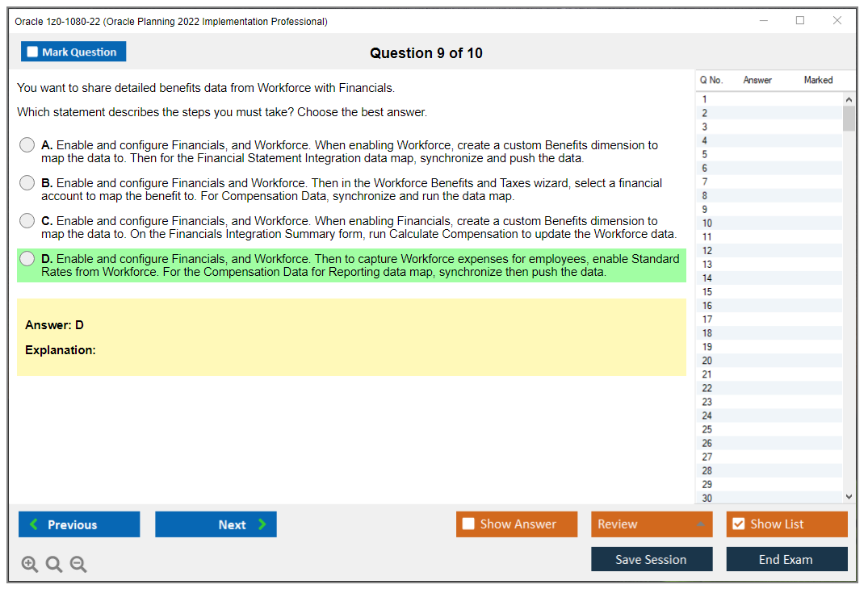Uncheck the Show List checkbox

(x=737, y=524)
